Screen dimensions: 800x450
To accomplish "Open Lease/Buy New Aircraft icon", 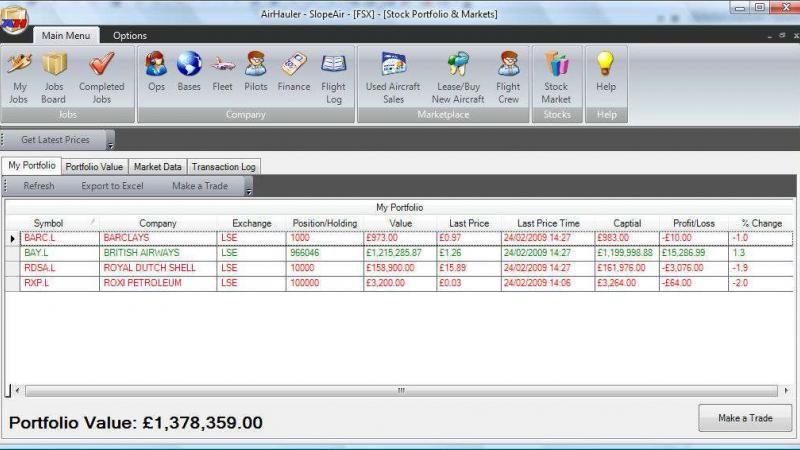I will [458, 77].
